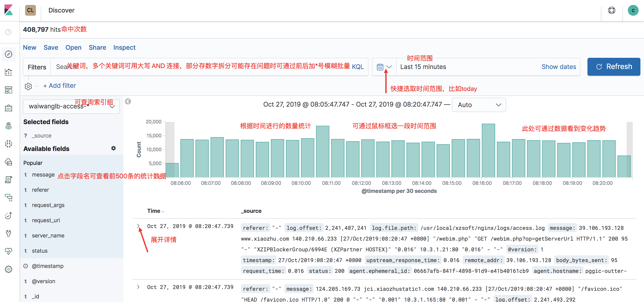
Task: Toggle KQL query language option
Action: click(x=357, y=67)
